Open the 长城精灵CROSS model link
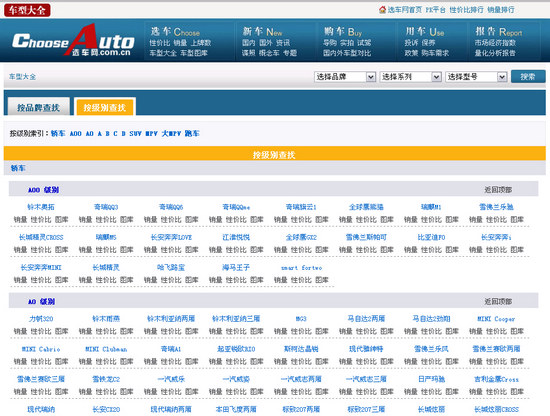This screenshot has height=416, width=550. [41, 237]
